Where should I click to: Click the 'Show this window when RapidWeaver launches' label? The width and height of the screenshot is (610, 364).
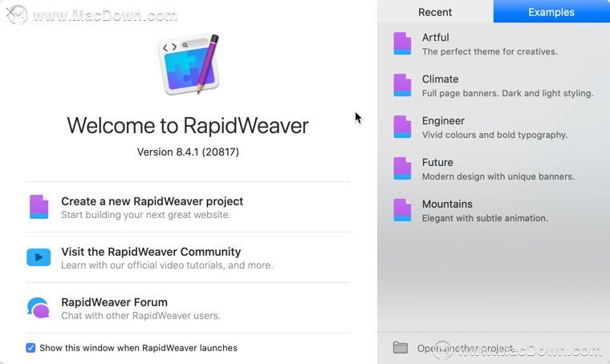(138, 348)
